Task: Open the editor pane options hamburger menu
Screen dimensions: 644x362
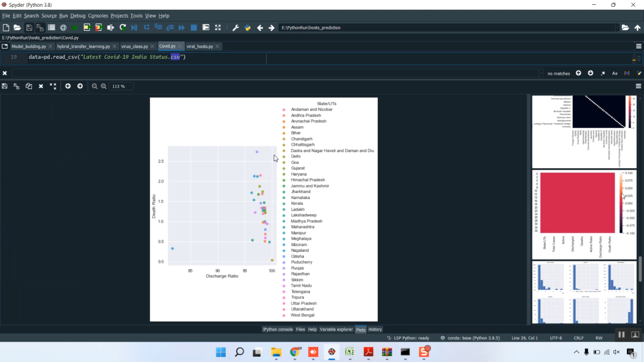Action: 638,46
